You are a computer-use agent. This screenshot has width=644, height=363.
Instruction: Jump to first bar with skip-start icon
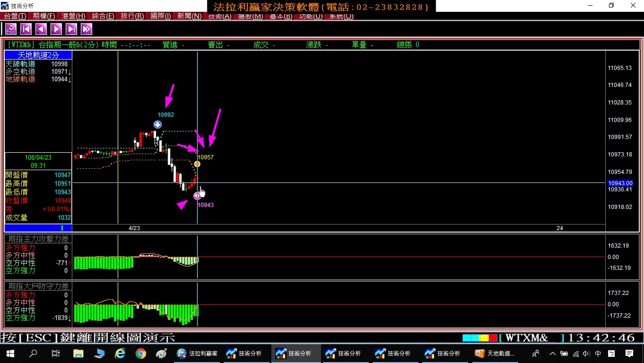pyautogui.click(x=26, y=29)
